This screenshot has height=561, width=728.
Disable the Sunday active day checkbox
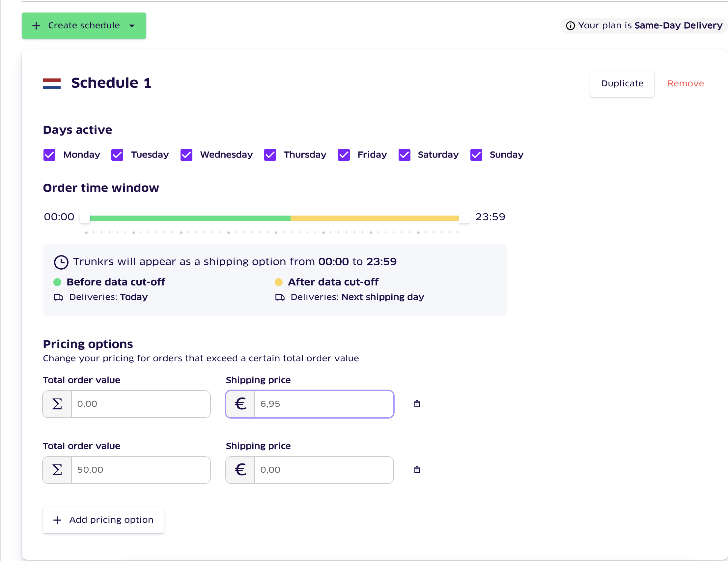(x=476, y=154)
